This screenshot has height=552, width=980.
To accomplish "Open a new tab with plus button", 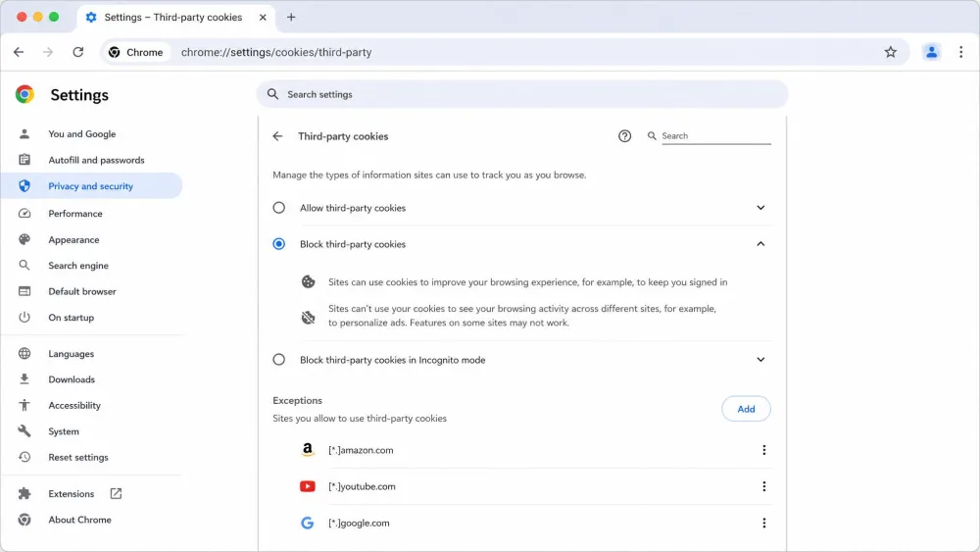I will pyautogui.click(x=291, y=17).
